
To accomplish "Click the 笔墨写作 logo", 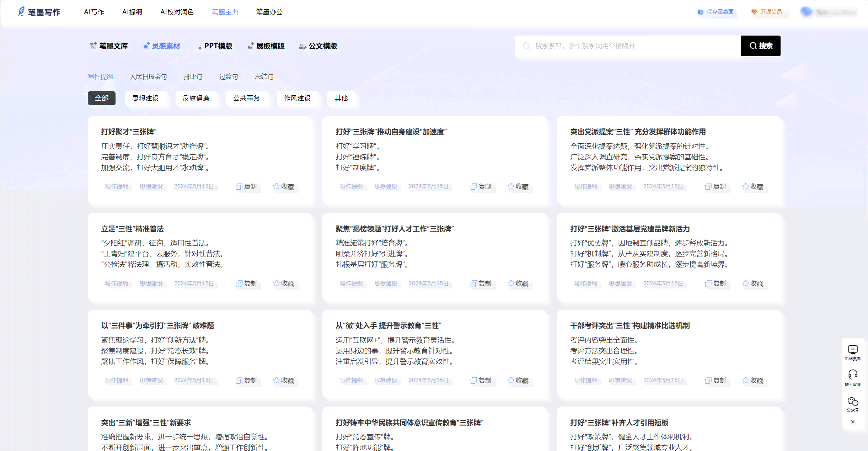I will click(x=39, y=12).
